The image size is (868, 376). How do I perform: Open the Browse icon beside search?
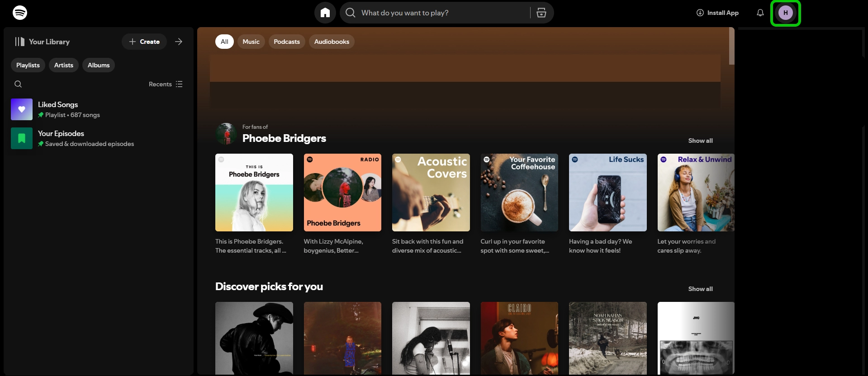tap(541, 13)
